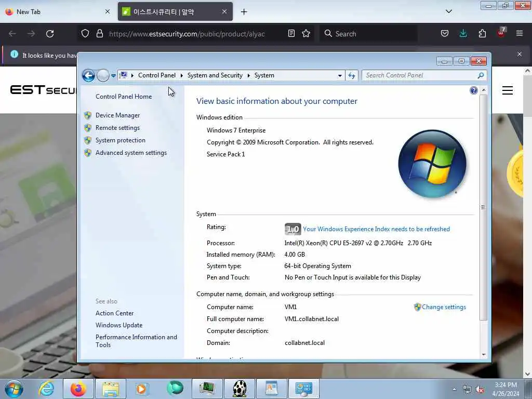The width and height of the screenshot is (532, 399).
Task: Click Advanced system settings shield icon
Action: click(x=88, y=153)
